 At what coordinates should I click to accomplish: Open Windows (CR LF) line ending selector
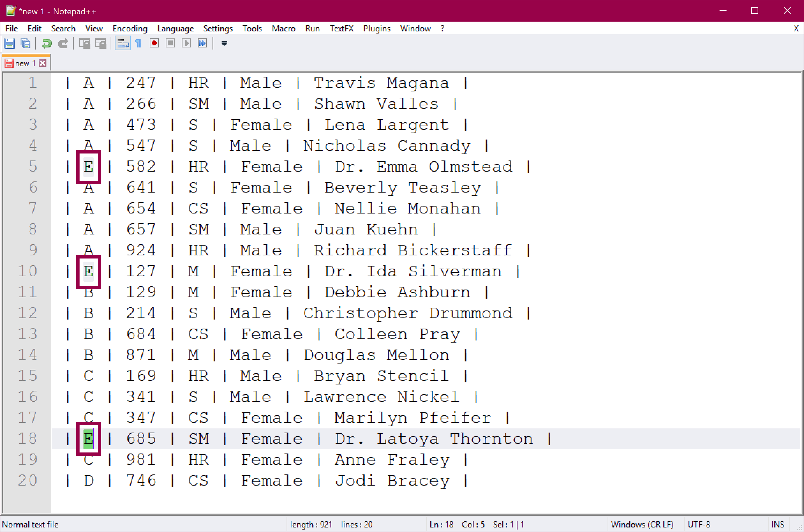[x=642, y=524]
